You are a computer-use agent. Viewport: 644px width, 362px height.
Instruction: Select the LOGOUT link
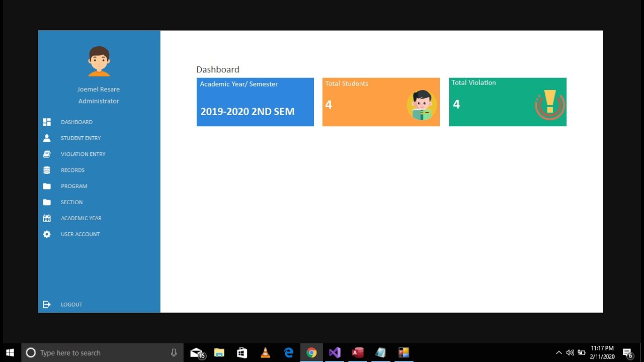click(71, 304)
